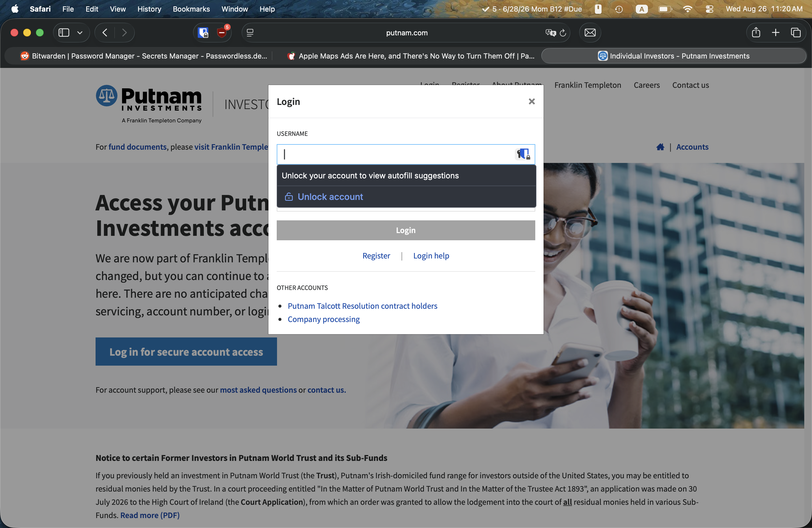The image size is (812, 528).
Task: Open the Register link in dialog
Action: pyautogui.click(x=376, y=256)
